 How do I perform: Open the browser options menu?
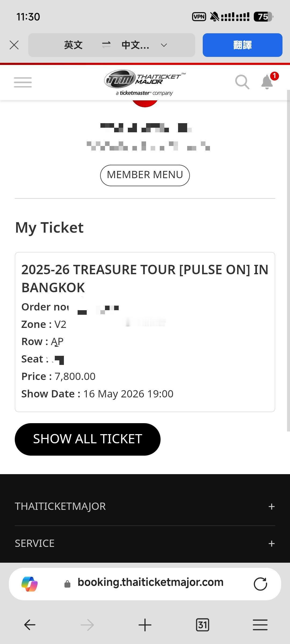click(x=260, y=625)
